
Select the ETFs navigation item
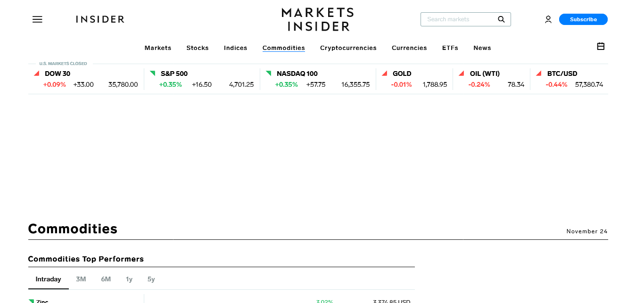[x=450, y=48]
